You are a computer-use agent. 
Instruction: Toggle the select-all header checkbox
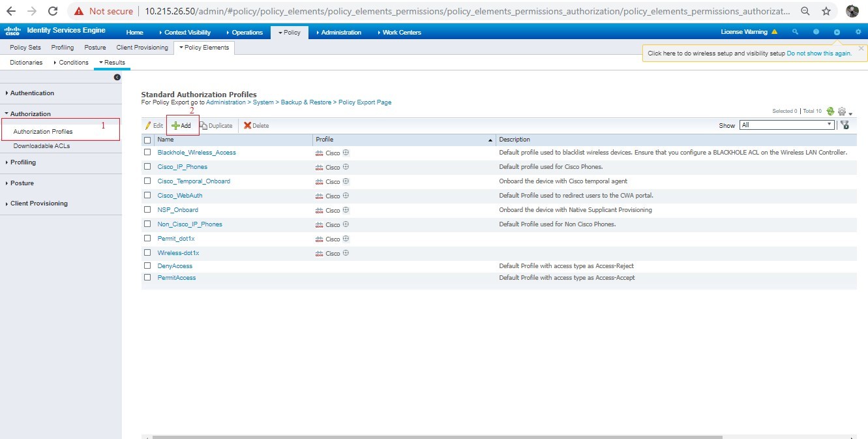(x=147, y=140)
